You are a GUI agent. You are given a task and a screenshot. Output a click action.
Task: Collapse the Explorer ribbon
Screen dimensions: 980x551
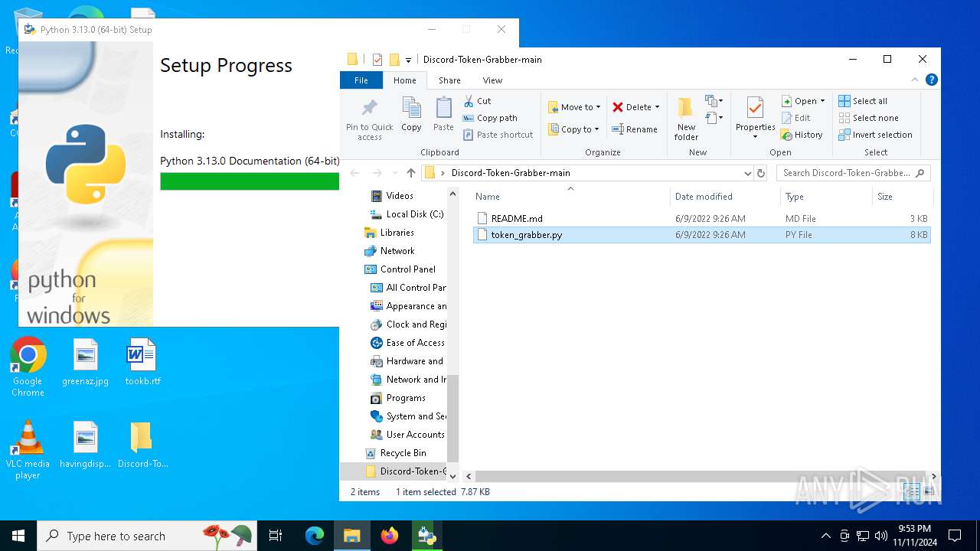[914, 80]
